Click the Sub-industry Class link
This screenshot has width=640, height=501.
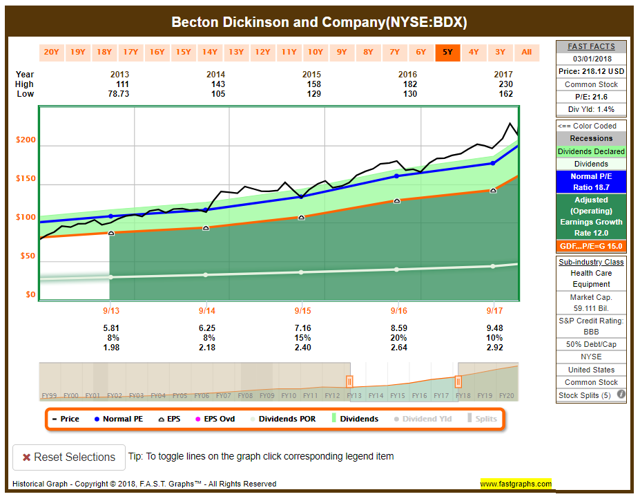point(591,262)
